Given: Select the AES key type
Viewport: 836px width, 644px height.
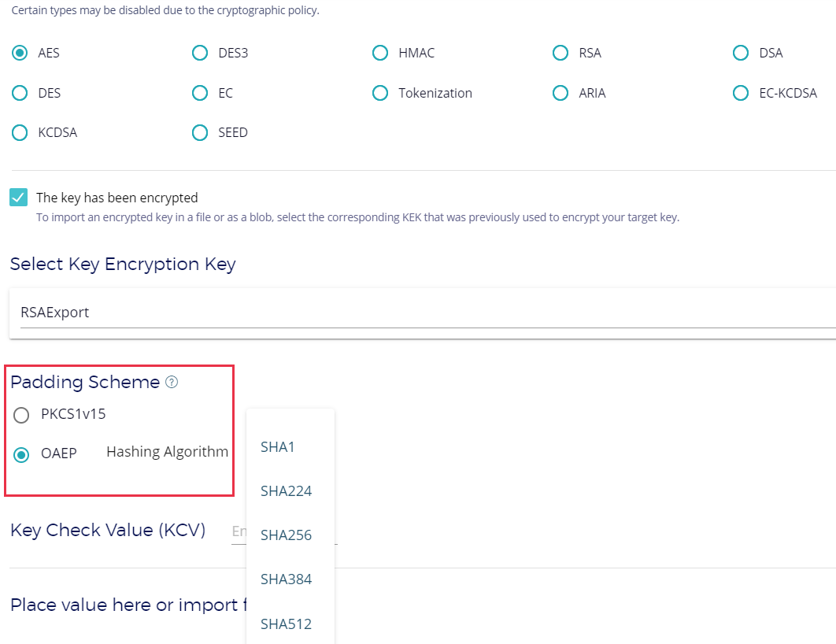Looking at the screenshot, I should coord(20,54).
